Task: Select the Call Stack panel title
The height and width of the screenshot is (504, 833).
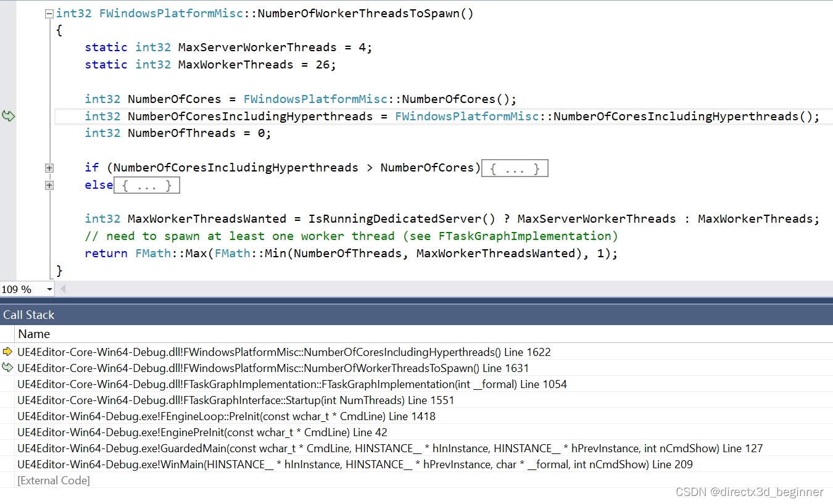Action: click(28, 315)
